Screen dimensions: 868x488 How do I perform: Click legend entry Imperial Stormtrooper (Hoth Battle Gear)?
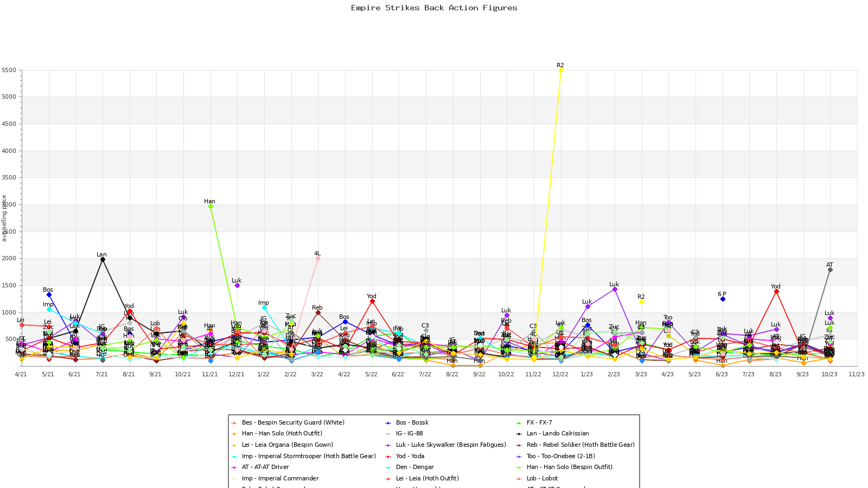tap(309, 456)
